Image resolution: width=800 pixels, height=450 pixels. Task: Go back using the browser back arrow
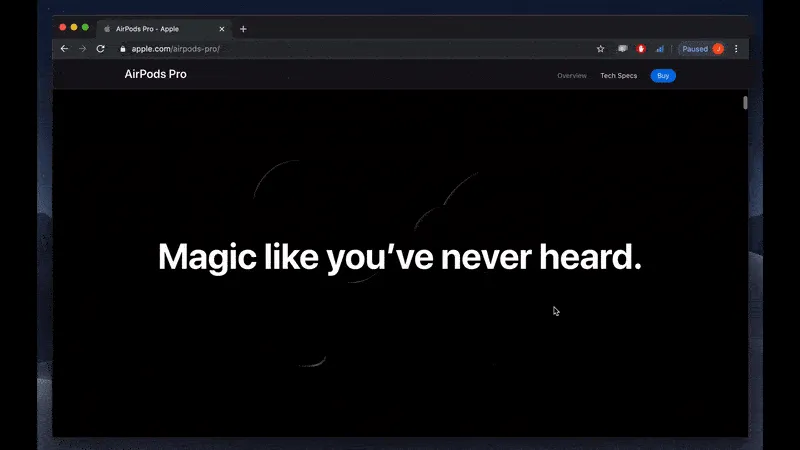64,49
